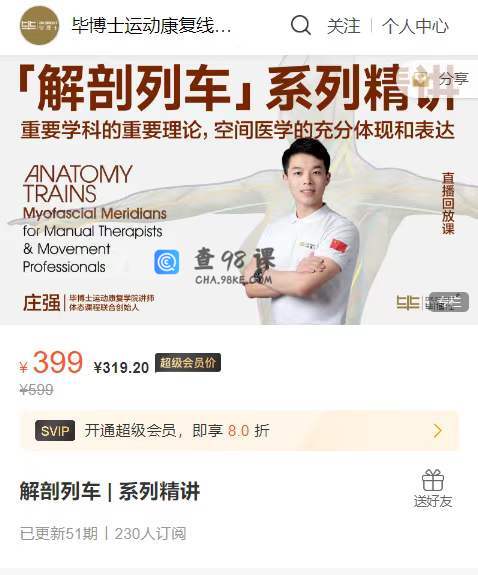Open the 开通超级会员 discount banner
Screen dimensions: 478x575
[239, 431]
